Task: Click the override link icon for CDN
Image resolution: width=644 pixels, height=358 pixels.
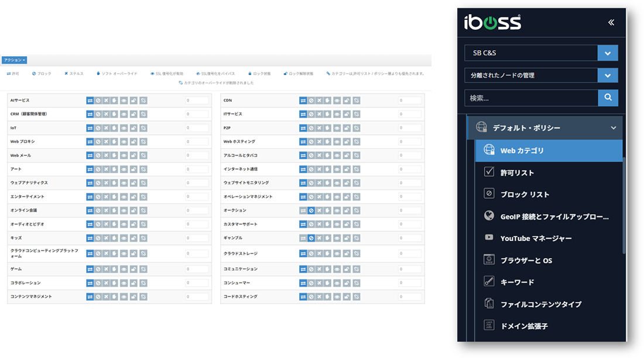Action: (x=356, y=101)
